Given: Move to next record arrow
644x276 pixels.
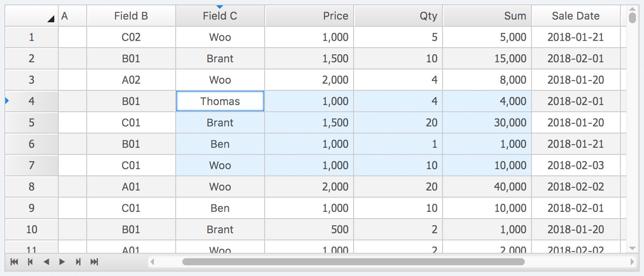Looking at the screenshot, I should pos(62,262).
